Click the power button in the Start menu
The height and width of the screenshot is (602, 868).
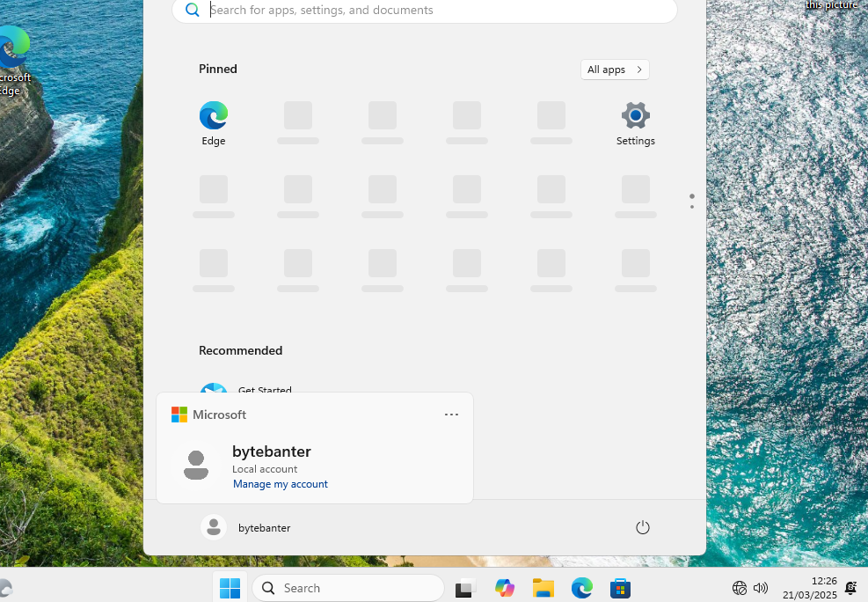[642, 526]
